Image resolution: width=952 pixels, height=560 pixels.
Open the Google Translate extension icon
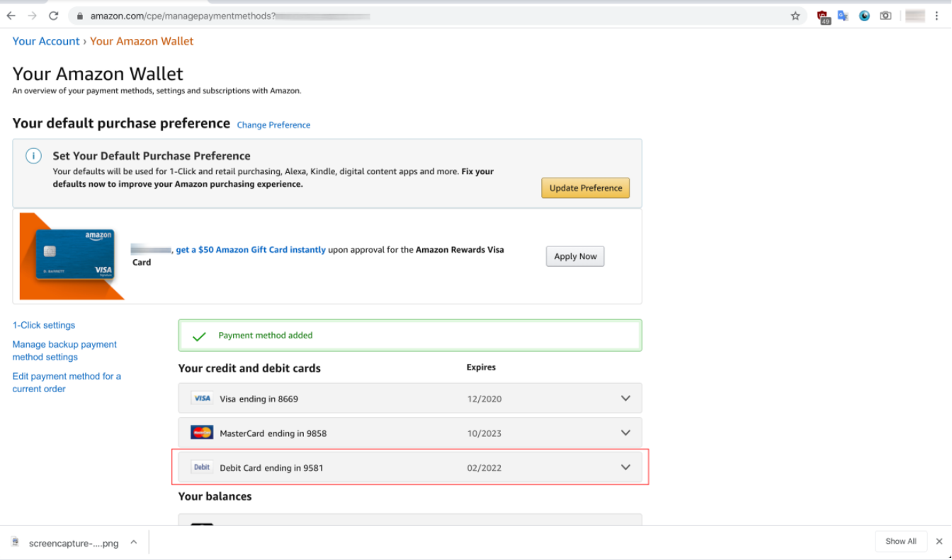point(843,16)
